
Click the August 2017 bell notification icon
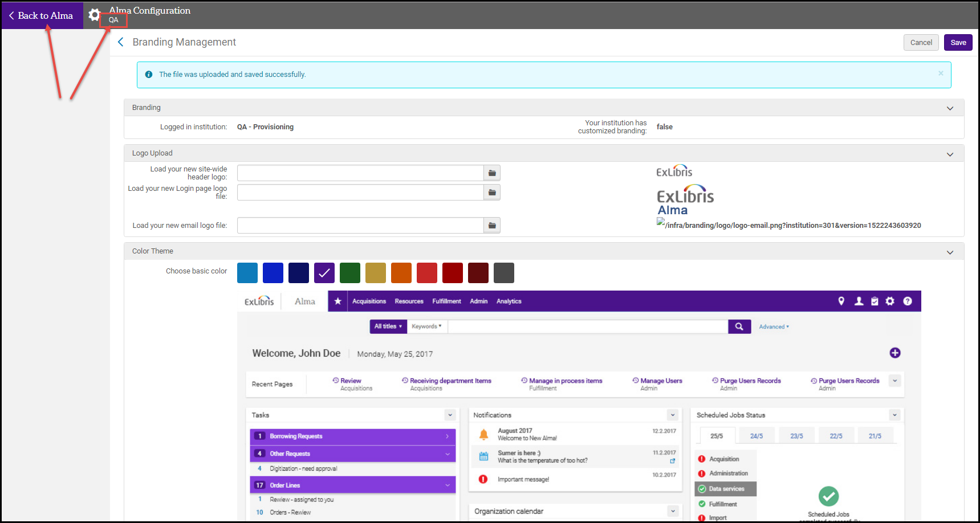pyautogui.click(x=483, y=435)
